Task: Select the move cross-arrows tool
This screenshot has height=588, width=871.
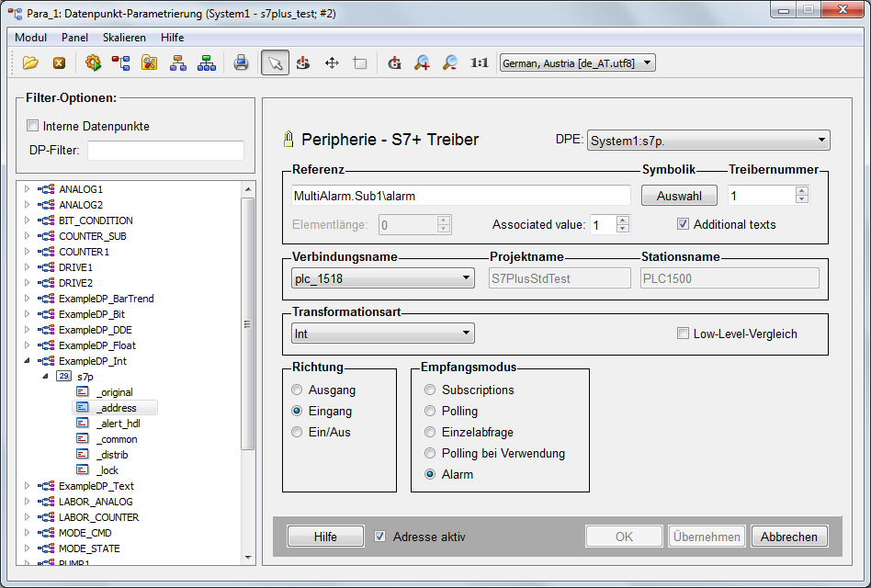Action: 332,62
